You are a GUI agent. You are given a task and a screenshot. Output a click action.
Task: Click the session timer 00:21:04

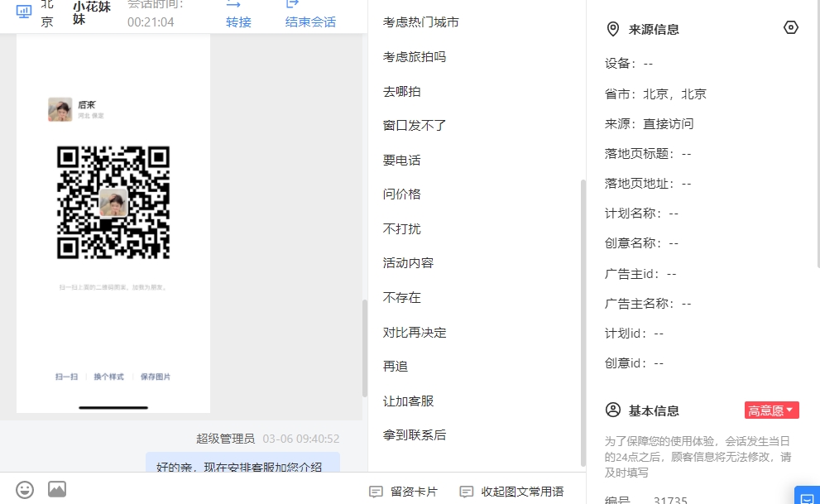coord(151,22)
